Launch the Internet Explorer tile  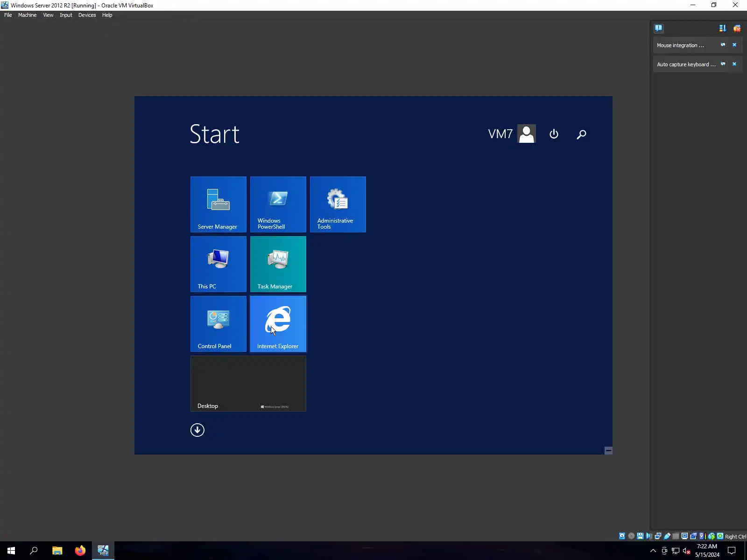(278, 324)
